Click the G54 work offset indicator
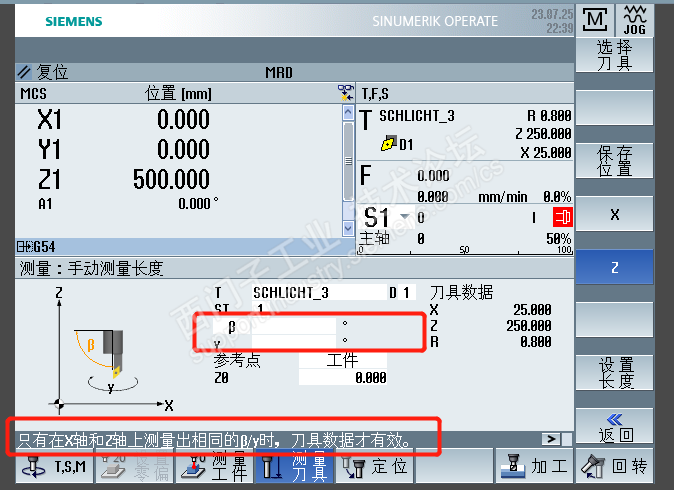 point(36,247)
